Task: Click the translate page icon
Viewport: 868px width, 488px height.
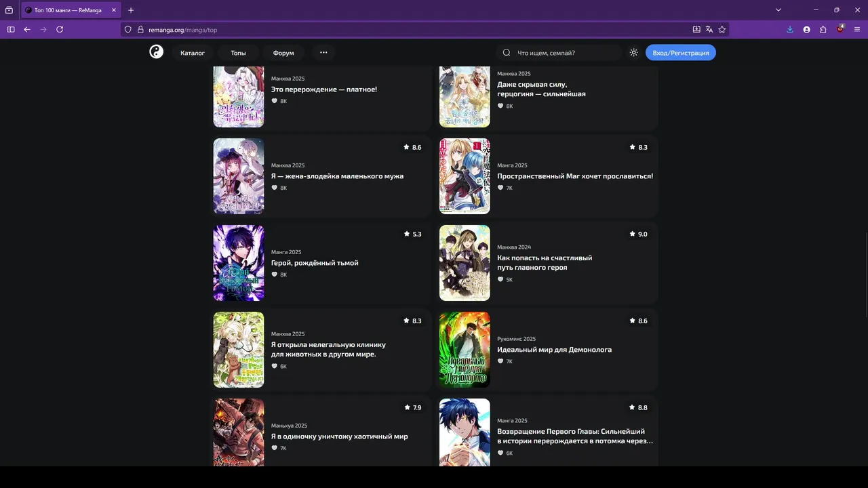Action: (x=709, y=30)
